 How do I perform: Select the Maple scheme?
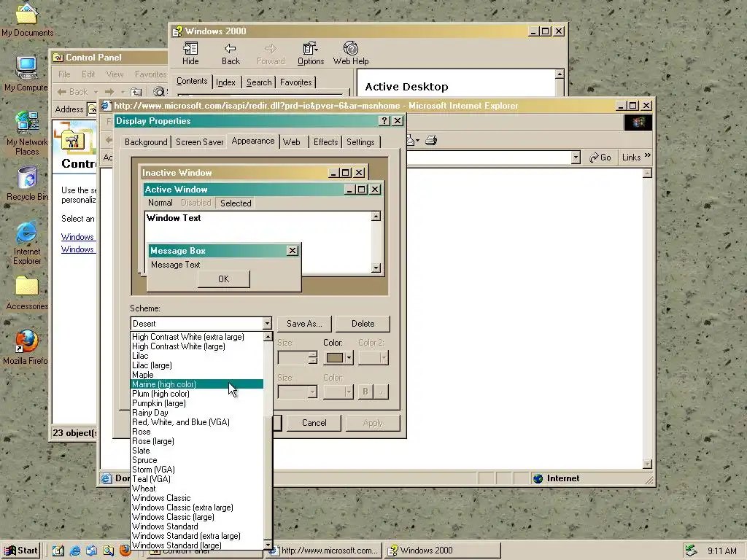[197, 375]
